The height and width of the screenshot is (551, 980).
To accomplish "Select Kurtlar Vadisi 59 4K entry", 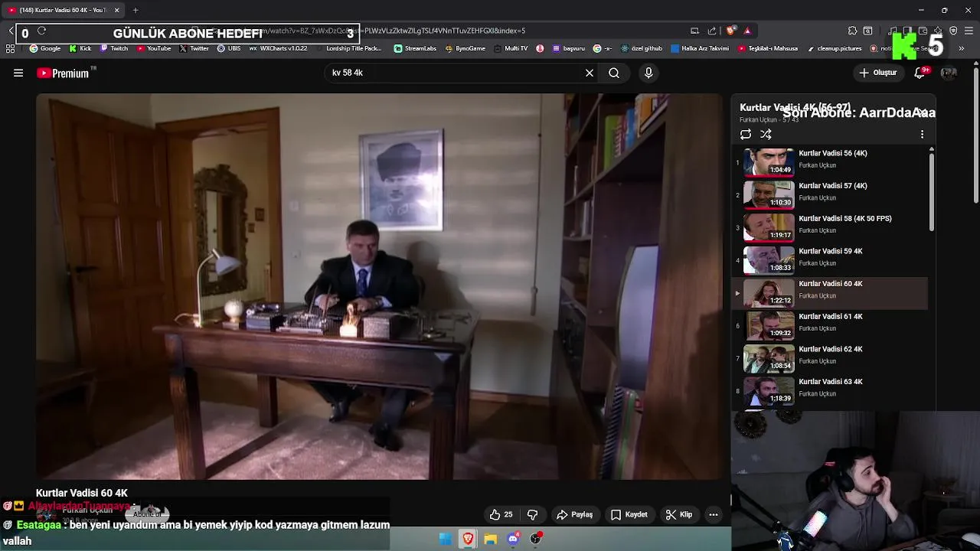I will [x=830, y=260].
